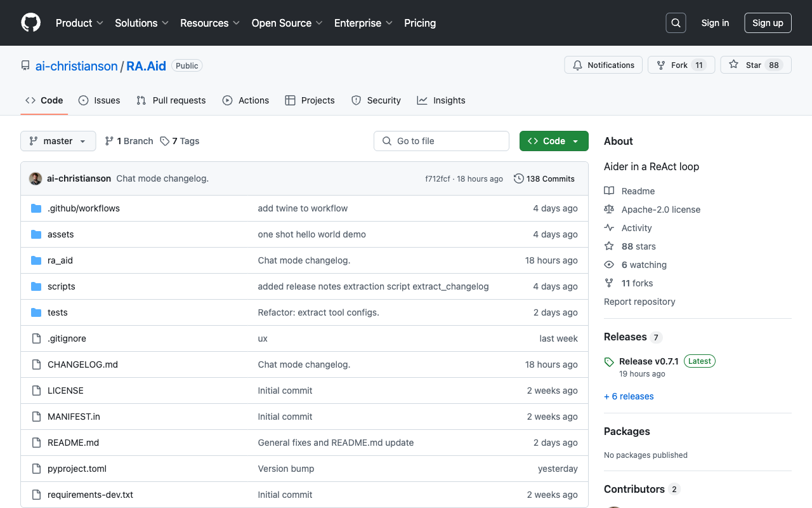Expand the Product menu
Screen dimensions: 812x508
[x=79, y=23]
